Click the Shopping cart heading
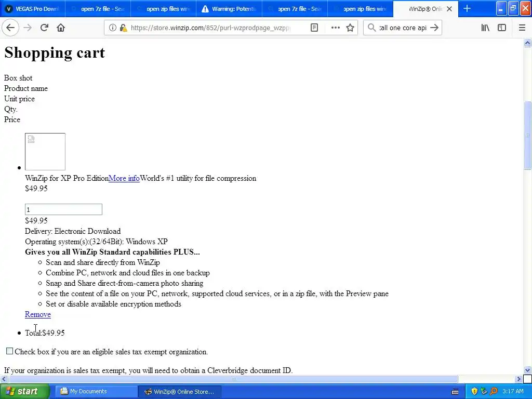Screen dimensions: 532x399 (x=55, y=52)
